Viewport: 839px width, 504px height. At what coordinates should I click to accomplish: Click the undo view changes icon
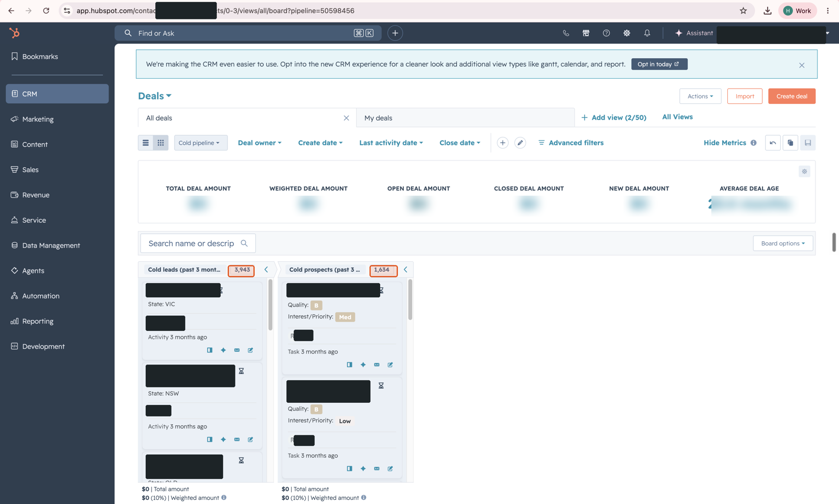click(x=773, y=143)
